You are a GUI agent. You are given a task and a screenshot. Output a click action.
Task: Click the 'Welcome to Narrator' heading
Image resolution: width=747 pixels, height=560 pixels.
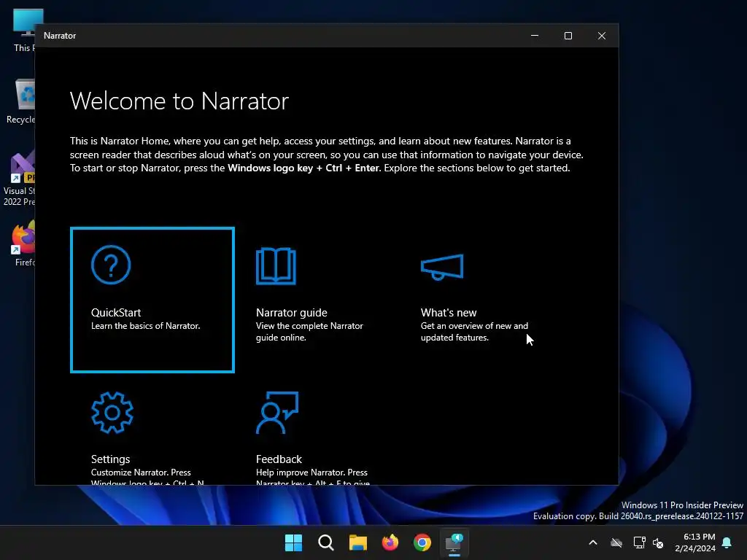[x=179, y=101]
